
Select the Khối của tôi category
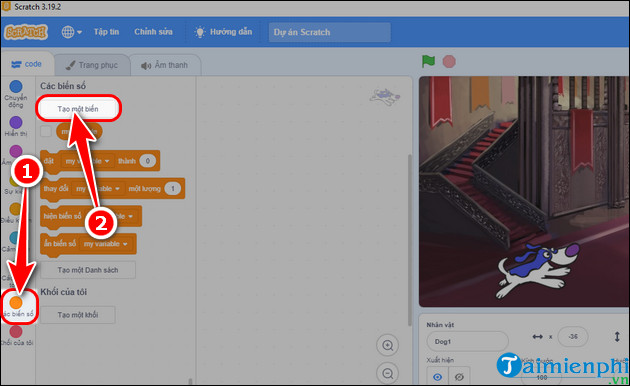point(16,335)
